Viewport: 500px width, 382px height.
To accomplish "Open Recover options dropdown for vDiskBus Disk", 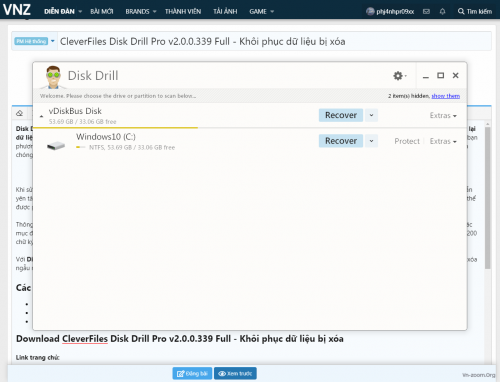I will (x=371, y=115).
